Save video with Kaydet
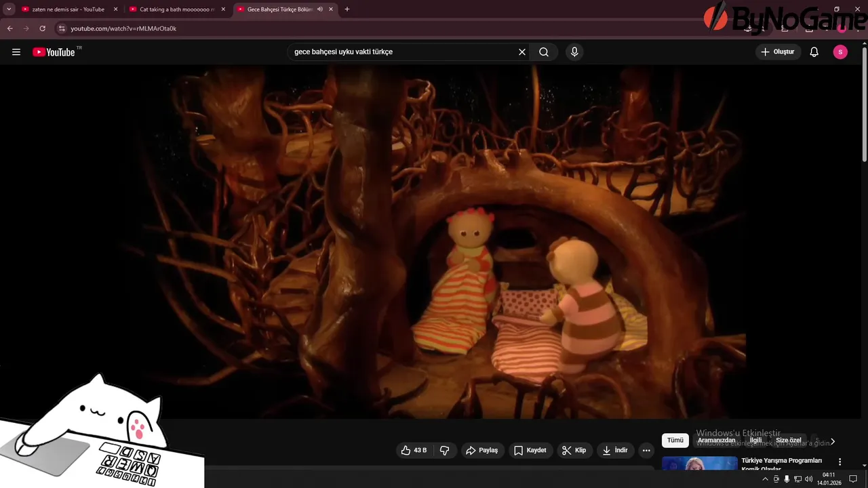Image resolution: width=868 pixels, height=488 pixels. tap(530, 450)
